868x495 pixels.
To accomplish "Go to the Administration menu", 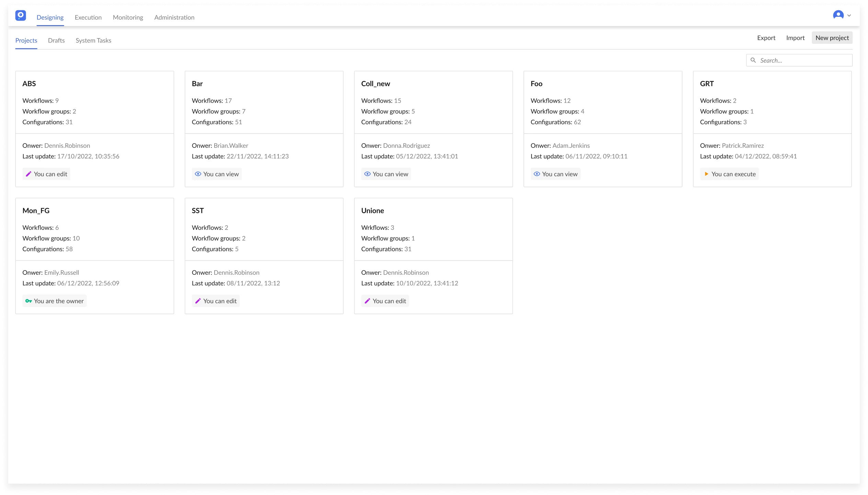I will tap(174, 17).
